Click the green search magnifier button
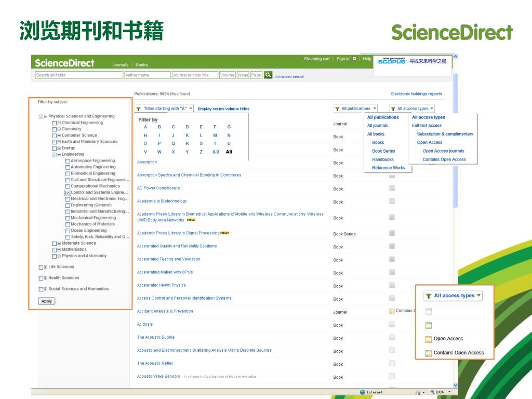 (268, 75)
